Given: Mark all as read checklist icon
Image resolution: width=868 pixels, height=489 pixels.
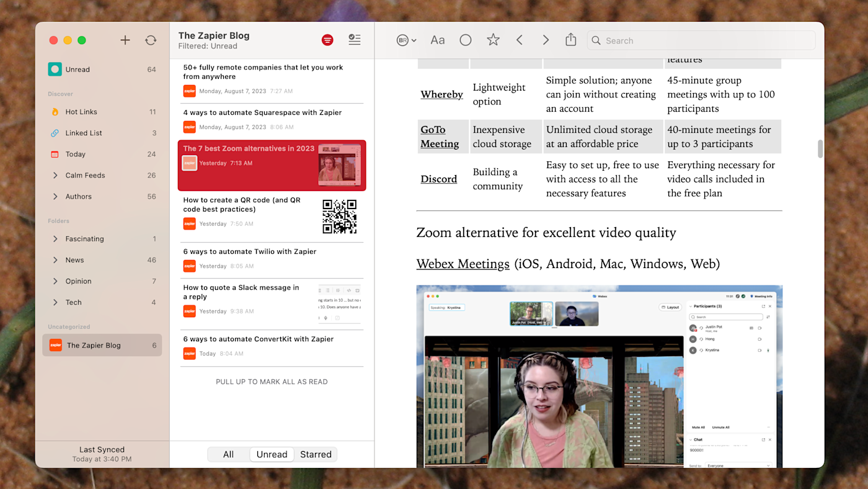Looking at the screenshot, I should [x=355, y=40].
